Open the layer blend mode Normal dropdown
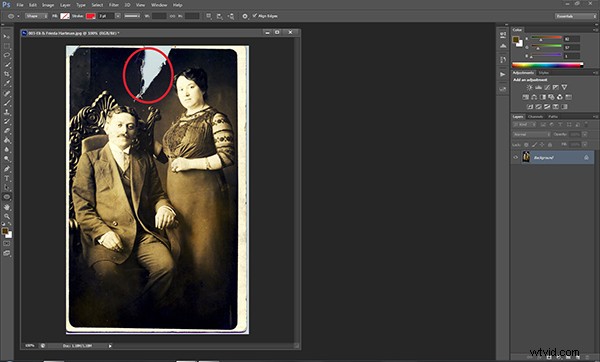Image resolution: width=600 pixels, height=362 pixels. (532, 134)
